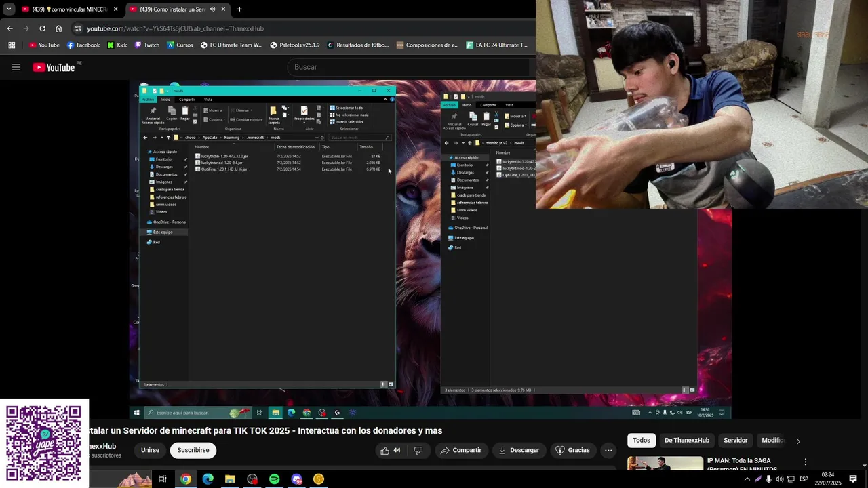The width and height of the screenshot is (868, 488).
Task: Open the notification center icon
Action: (x=853, y=479)
